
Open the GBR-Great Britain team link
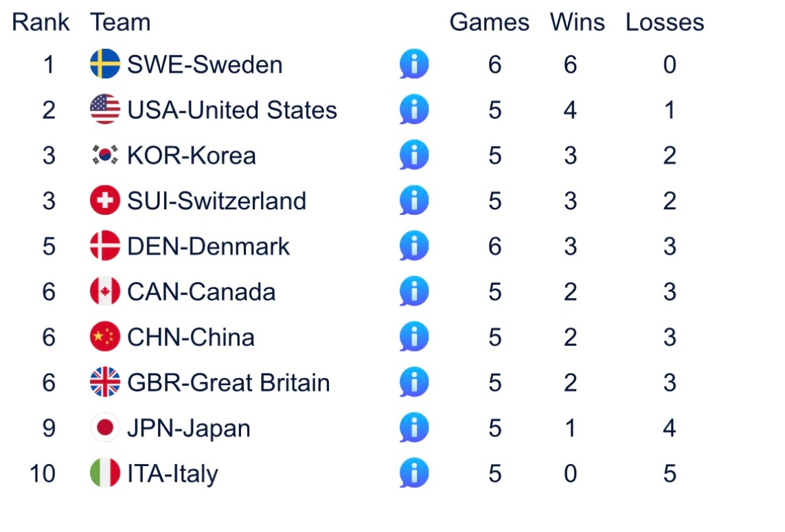pos(229,383)
